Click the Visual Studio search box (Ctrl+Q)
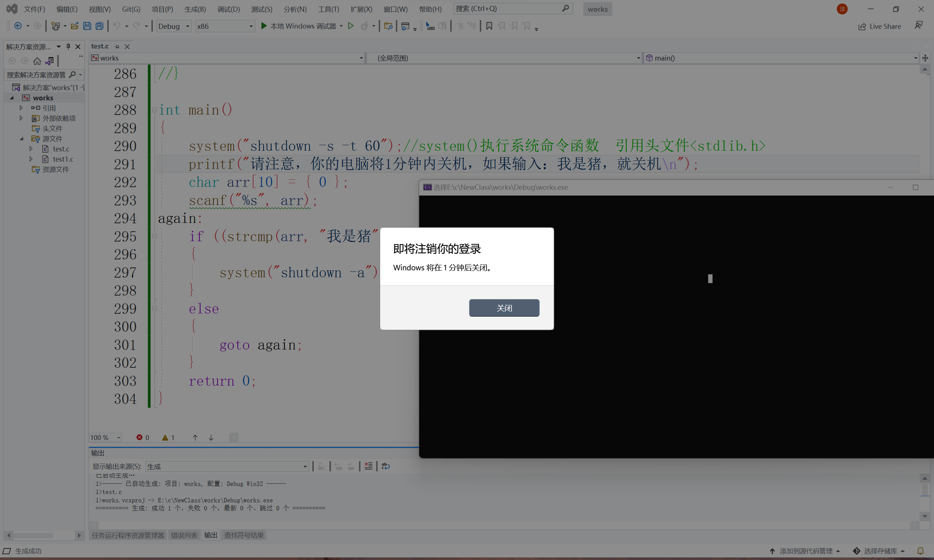934x560 pixels. (x=513, y=9)
